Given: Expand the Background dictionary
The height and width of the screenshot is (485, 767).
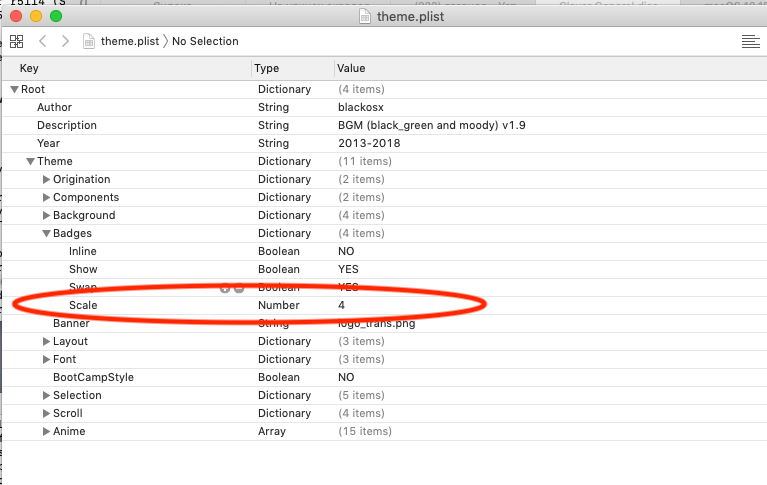Looking at the screenshot, I should tap(46, 216).
